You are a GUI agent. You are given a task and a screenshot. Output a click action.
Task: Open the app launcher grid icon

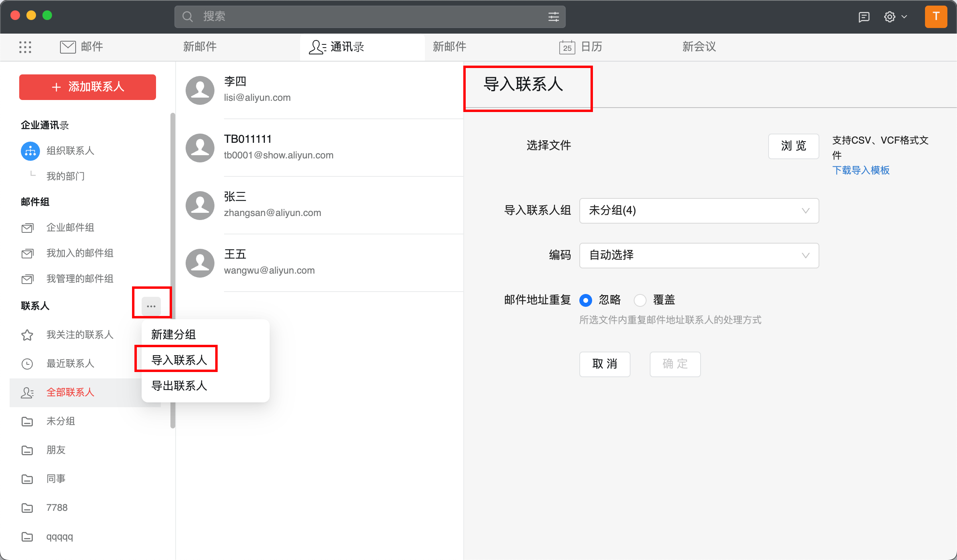[25, 47]
